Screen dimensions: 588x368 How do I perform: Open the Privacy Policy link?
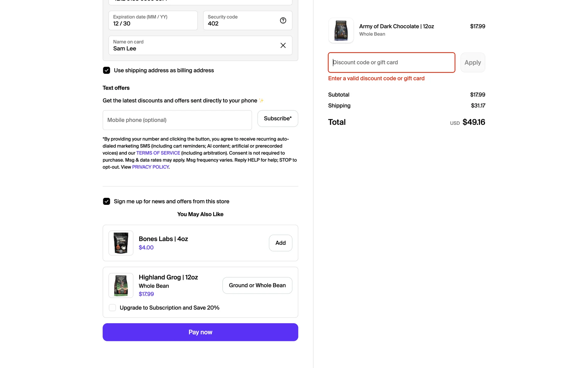150,167
